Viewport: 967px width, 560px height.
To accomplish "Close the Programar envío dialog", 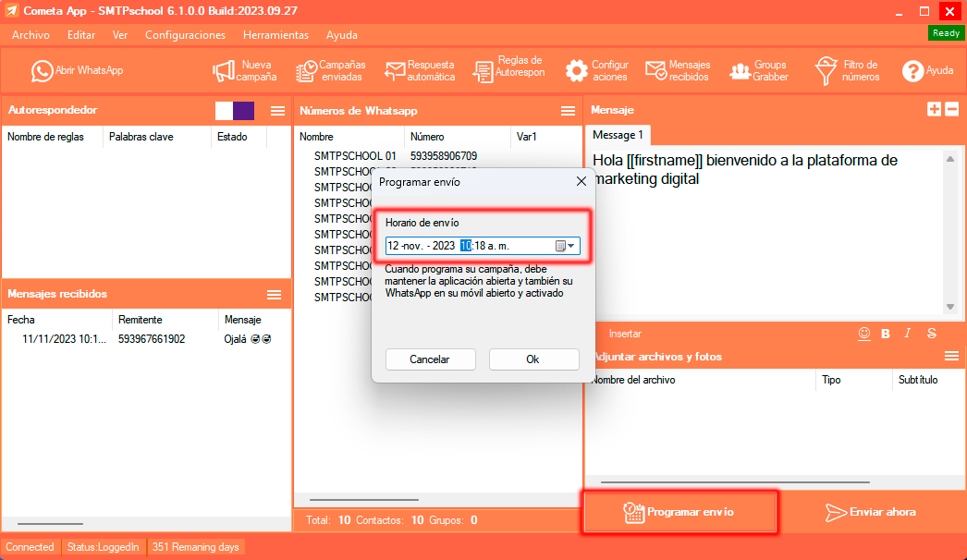I will point(581,181).
